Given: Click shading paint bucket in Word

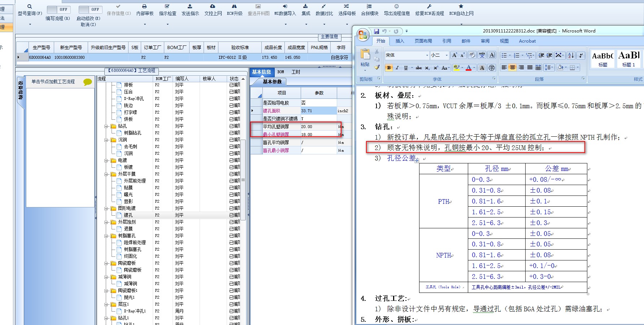Looking at the screenshot, I should coord(560,68).
